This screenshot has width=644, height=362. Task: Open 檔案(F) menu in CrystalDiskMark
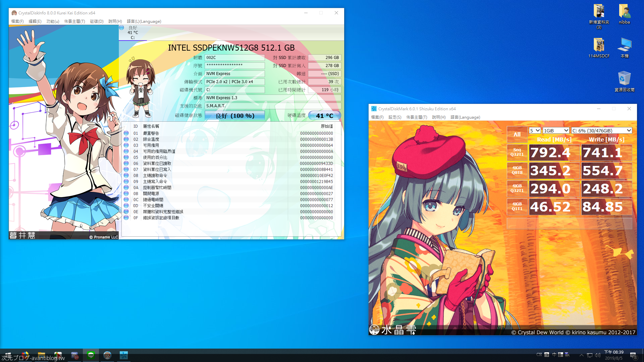tap(377, 117)
